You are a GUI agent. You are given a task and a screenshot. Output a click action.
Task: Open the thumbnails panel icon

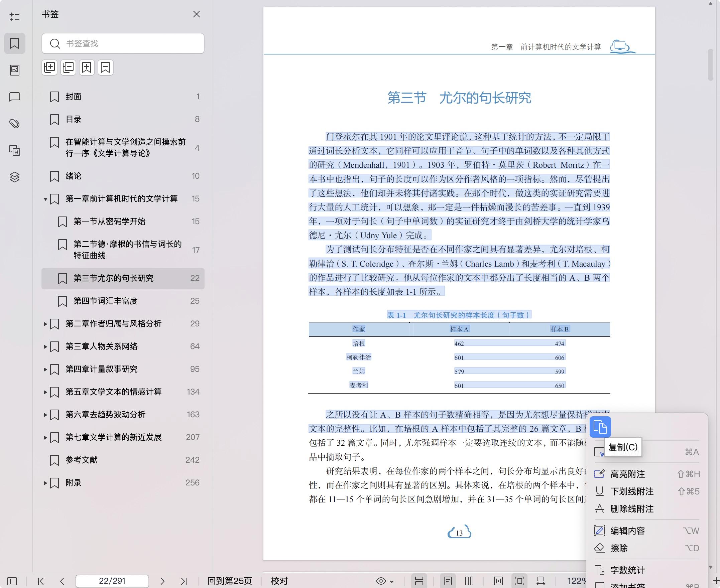coord(15,70)
